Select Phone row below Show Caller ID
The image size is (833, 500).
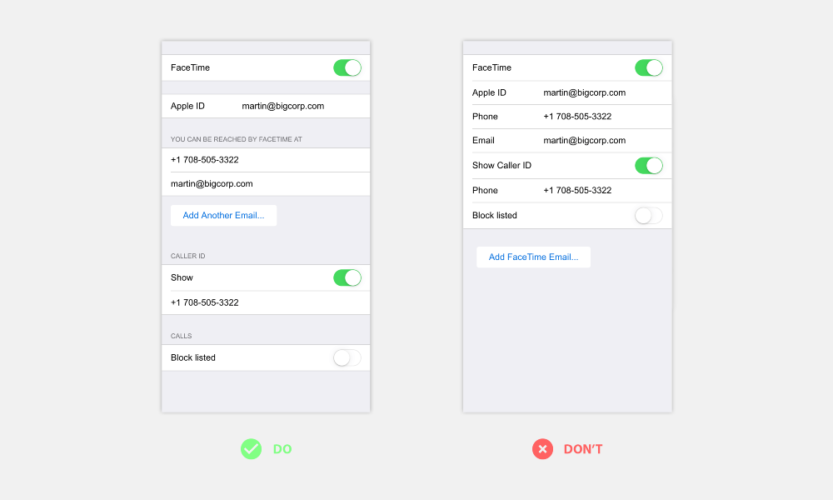click(x=567, y=190)
